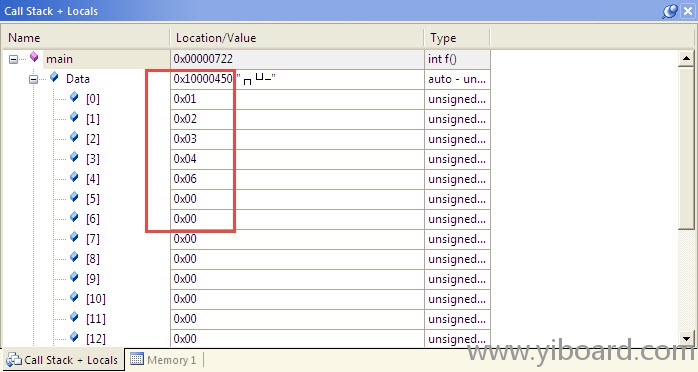Click the type cell 'auto - un...'
This screenshot has height=372, width=698.
(x=457, y=79)
